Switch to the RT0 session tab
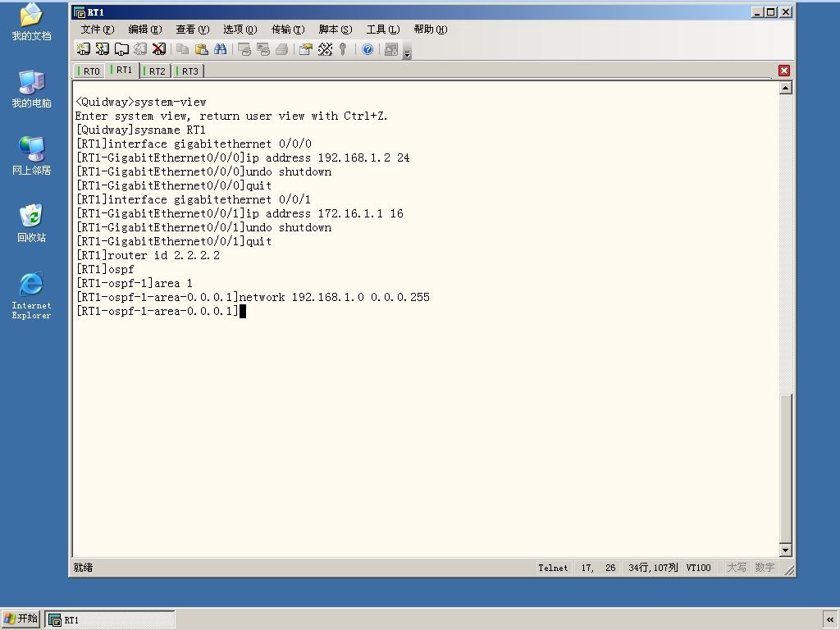840x630 pixels. (89, 71)
